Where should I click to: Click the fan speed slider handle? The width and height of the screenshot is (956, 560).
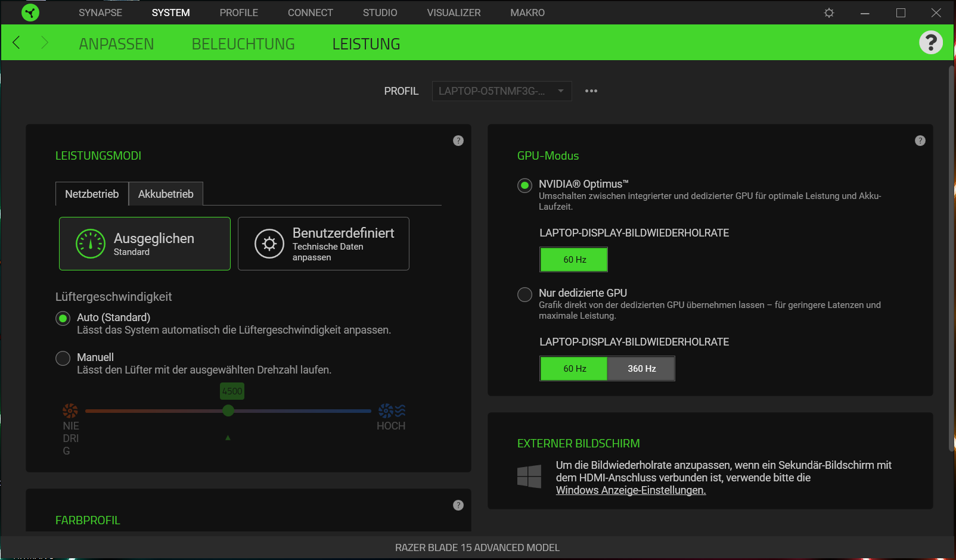click(228, 410)
